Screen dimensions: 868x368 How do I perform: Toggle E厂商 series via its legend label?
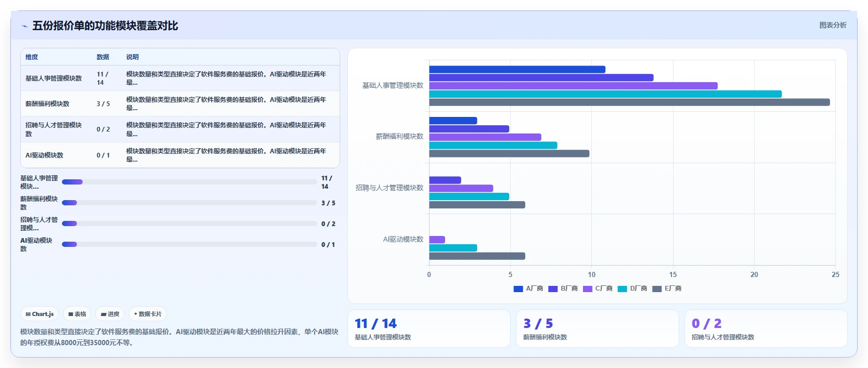pyautogui.click(x=673, y=288)
